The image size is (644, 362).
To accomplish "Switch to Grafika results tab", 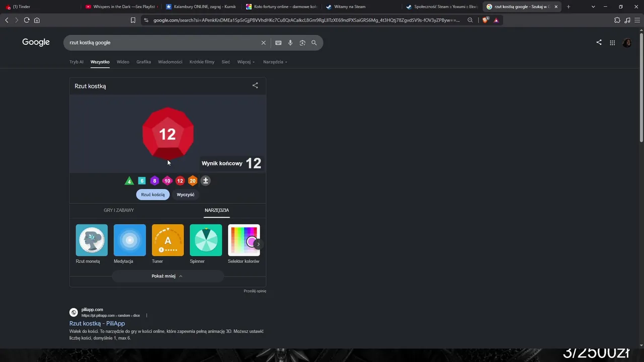I will (x=143, y=62).
